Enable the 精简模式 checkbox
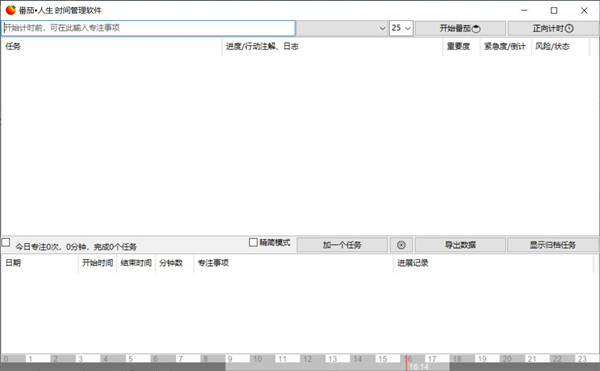The height and width of the screenshot is (371, 600). [253, 242]
